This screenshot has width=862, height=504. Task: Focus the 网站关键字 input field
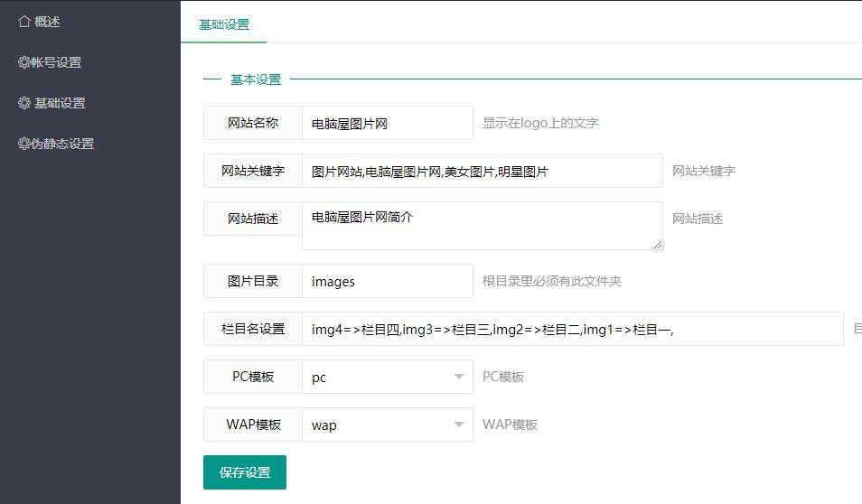(483, 171)
